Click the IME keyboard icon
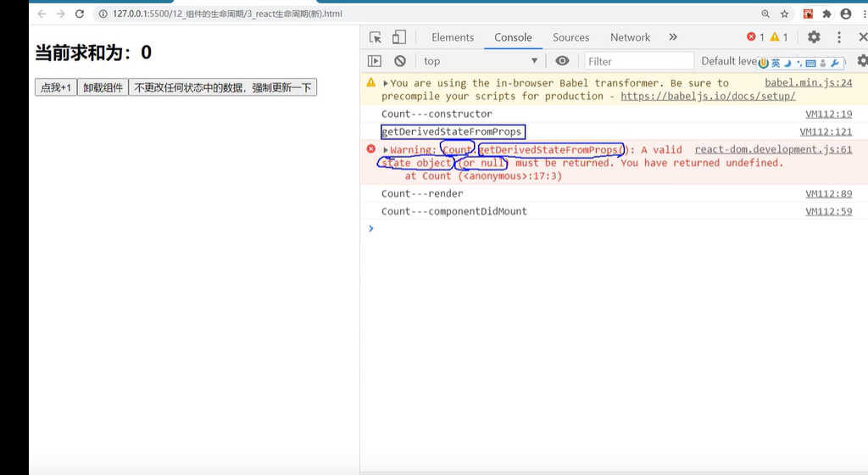 point(810,63)
